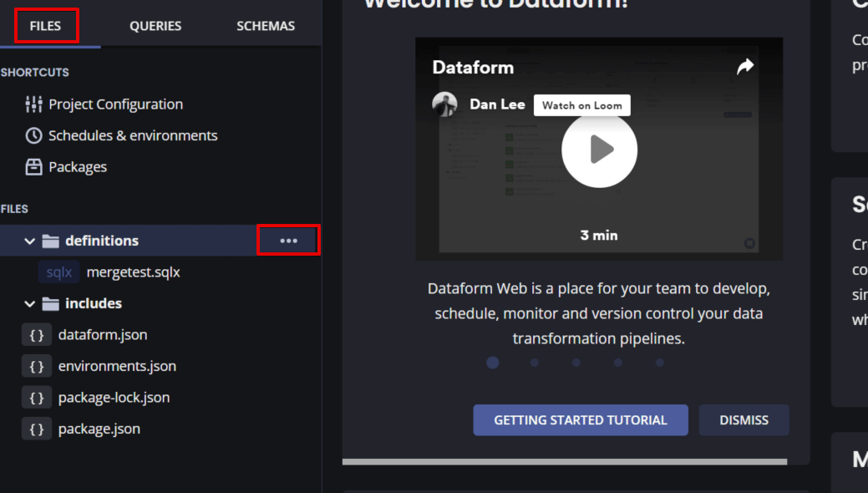
Task: Click the video share arrow icon
Action: pos(745,67)
